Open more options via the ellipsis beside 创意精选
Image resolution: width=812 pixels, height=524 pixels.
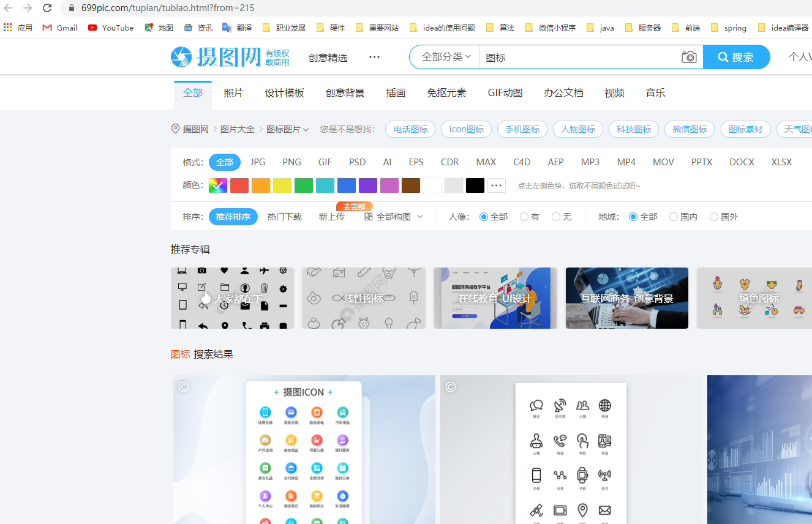[x=374, y=56]
